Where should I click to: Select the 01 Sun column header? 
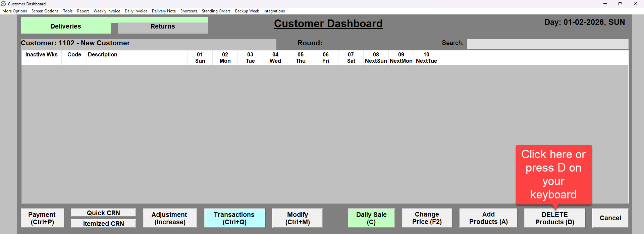pos(200,58)
